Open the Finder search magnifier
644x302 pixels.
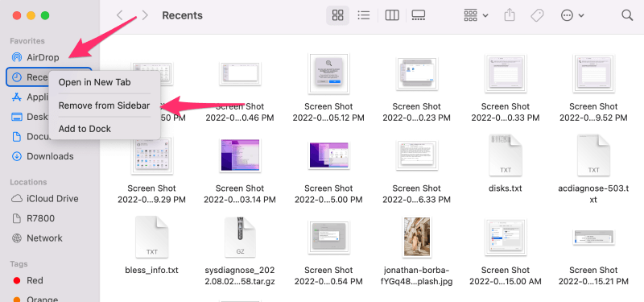(x=627, y=15)
